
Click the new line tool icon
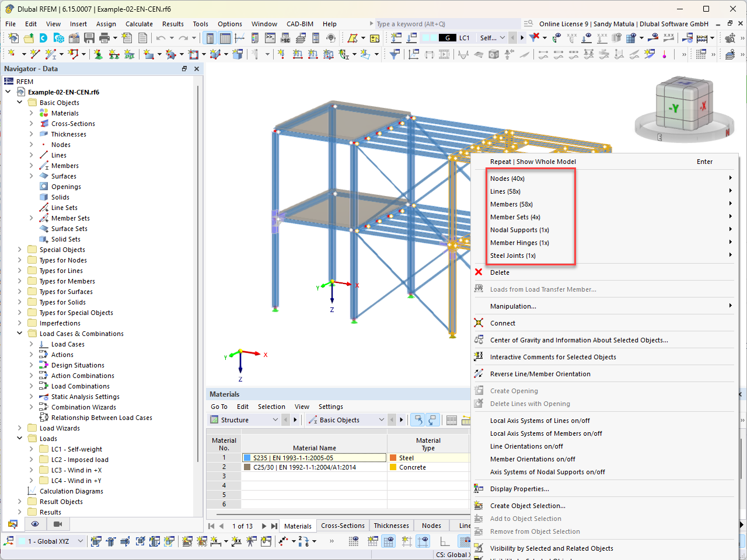coord(35,54)
